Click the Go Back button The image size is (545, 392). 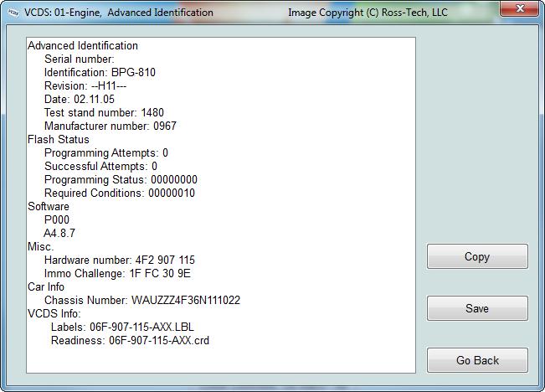point(477,360)
